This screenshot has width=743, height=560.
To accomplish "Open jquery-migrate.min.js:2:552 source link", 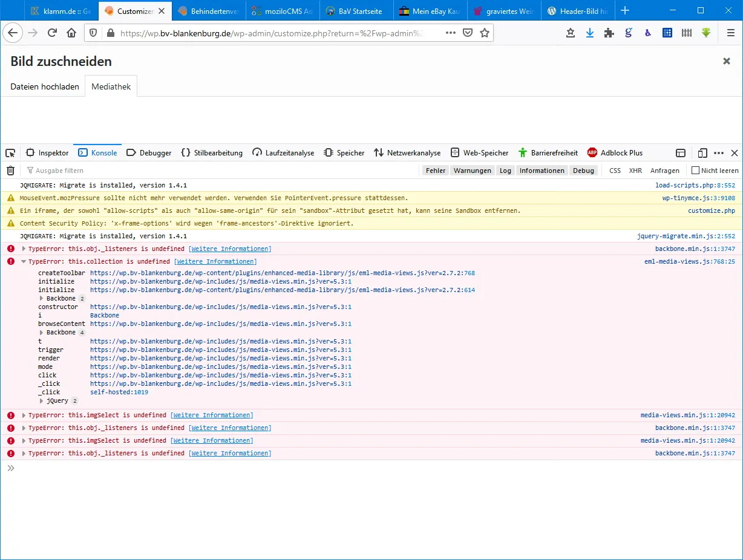I will click(686, 236).
